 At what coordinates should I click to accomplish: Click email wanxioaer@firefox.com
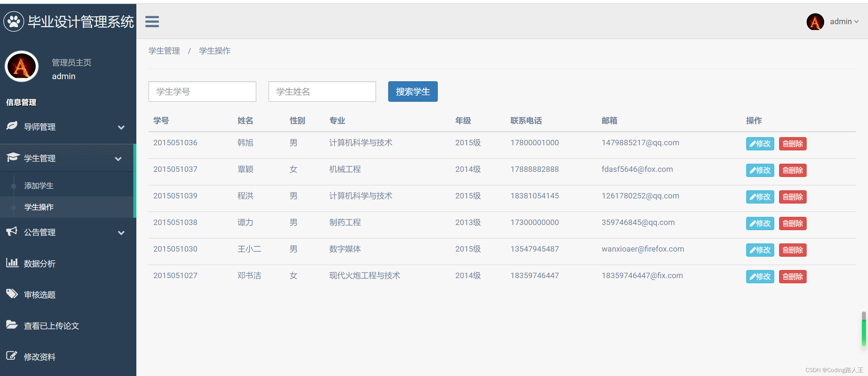pos(643,249)
